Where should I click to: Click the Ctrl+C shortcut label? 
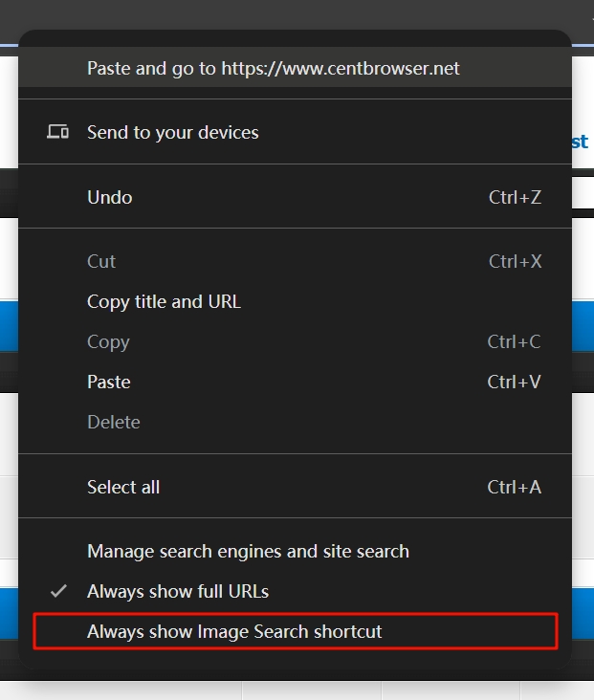click(514, 341)
